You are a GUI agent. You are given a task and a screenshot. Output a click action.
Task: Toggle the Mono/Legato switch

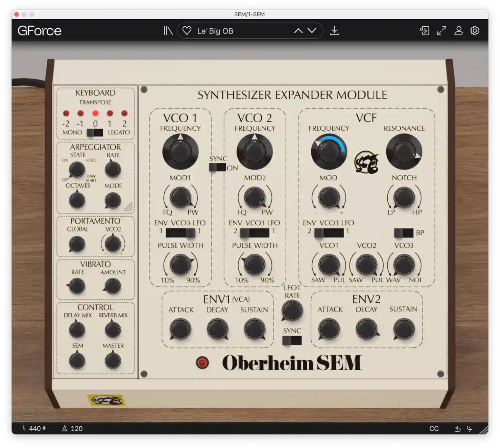pyautogui.click(x=95, y=133)
